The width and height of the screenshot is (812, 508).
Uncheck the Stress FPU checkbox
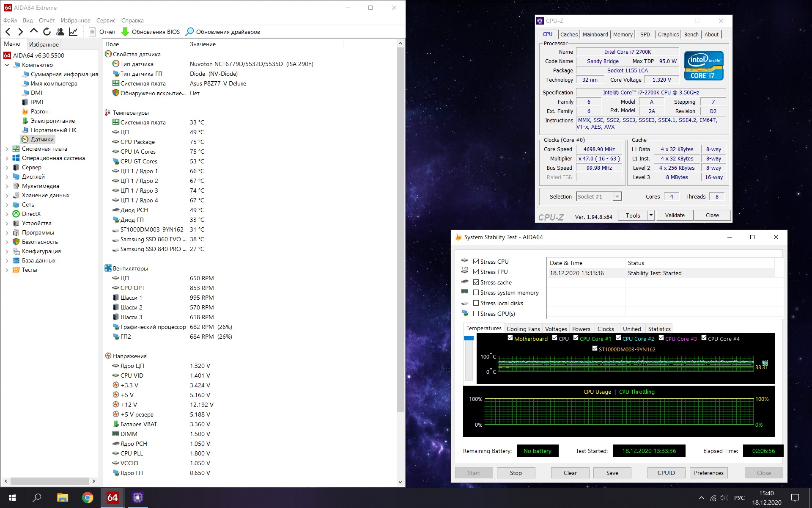tap(476, 272)
